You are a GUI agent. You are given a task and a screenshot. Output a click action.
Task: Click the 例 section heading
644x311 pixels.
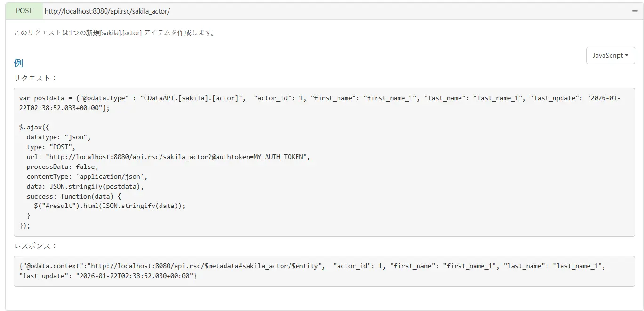click(x=18, y=63)
